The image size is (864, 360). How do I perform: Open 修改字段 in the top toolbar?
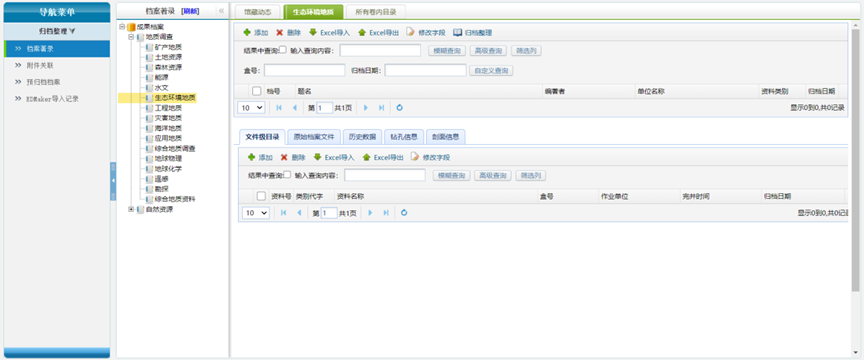[x=426, y=33]
